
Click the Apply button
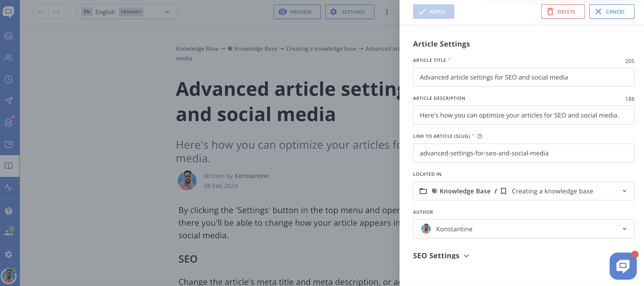click(x=433, y=12)
